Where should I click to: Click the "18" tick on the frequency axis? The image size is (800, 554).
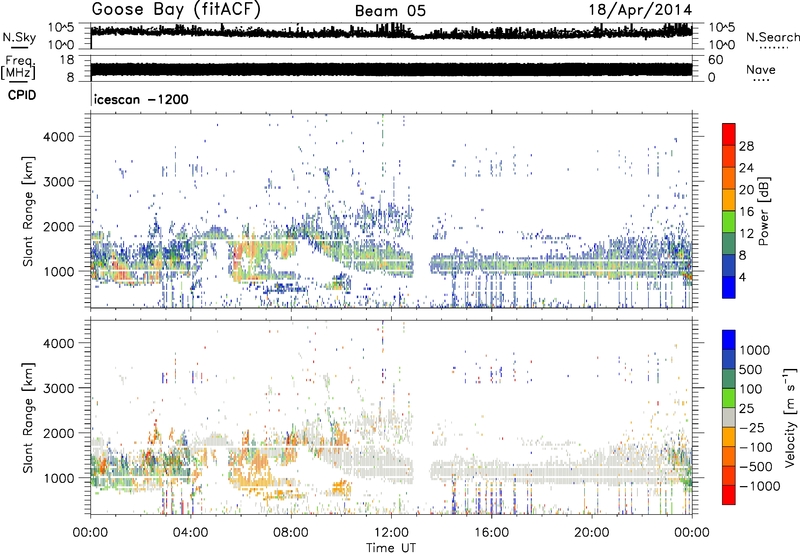tap(67, 60)
